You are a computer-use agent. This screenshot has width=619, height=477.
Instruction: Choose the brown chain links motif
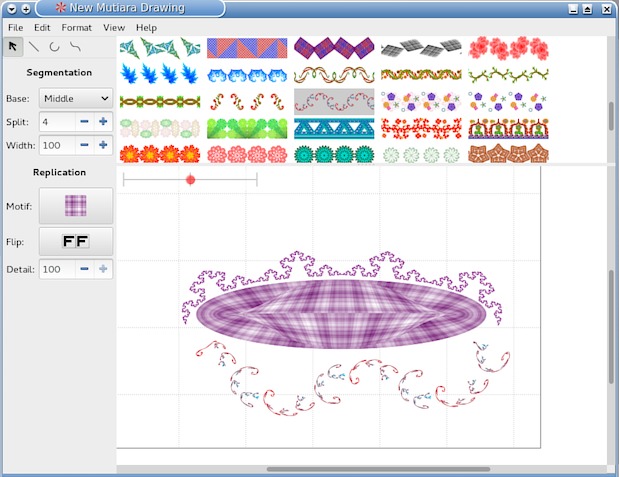(160, 102)
